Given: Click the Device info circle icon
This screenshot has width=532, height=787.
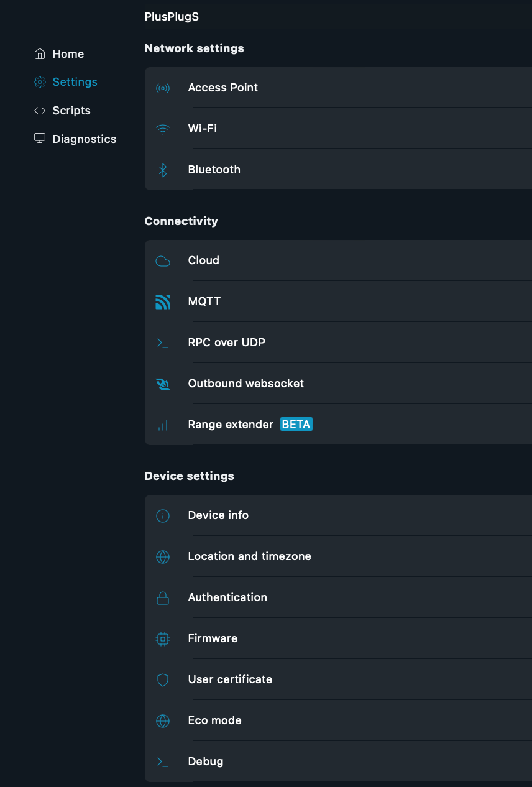Looking at the screenshot, I should [163, 516].
